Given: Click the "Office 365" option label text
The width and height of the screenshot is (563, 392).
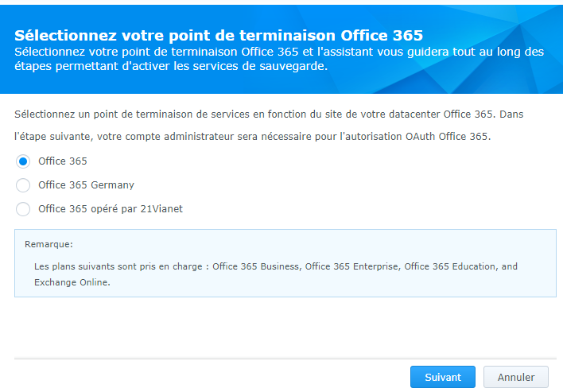Looking at the screenshot, I should pyautogui.click(x=63, y=161).
